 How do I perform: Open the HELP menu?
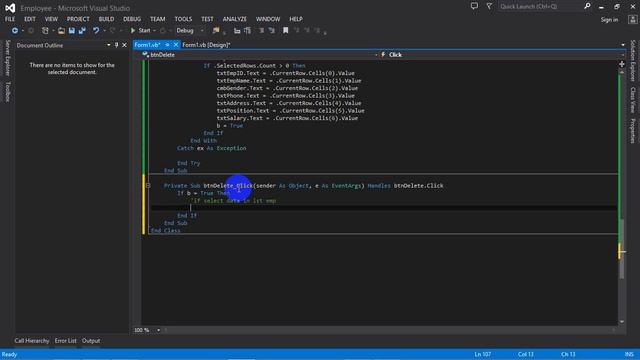pyautogui.click(x=296, y=19)
